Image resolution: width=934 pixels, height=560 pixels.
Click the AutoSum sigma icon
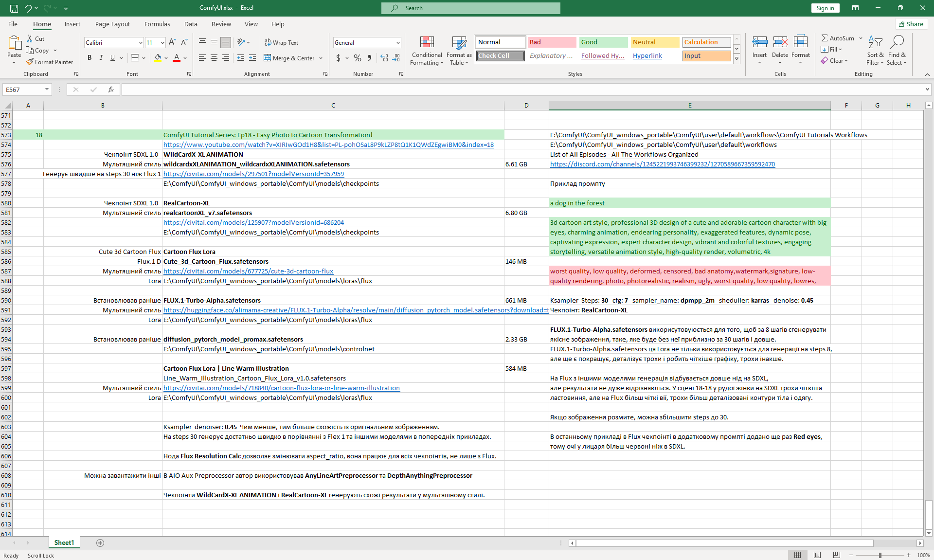(x=825, y=38)
